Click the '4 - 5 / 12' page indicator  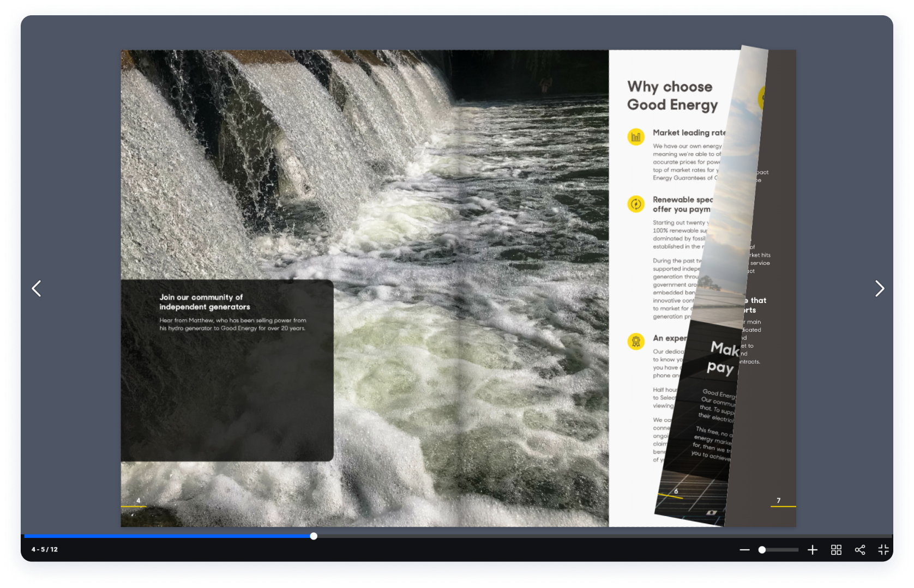pos(45,549)
